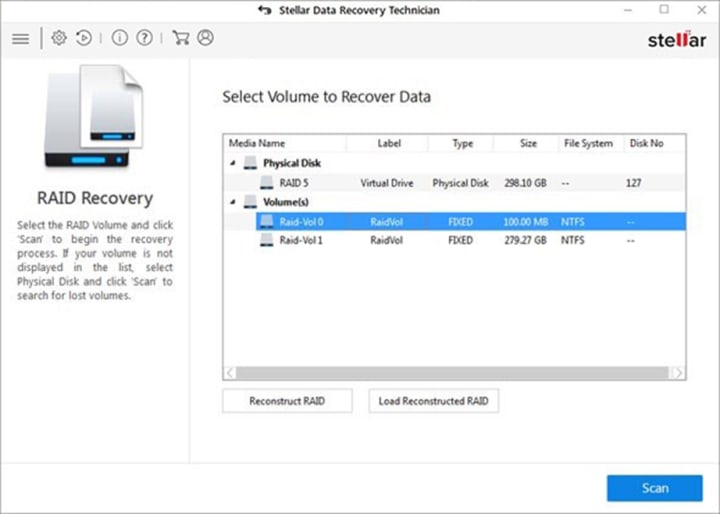Open the hamburger menu
The width and height of the screenshot is (720, 514).
pyautogui.click(x=20, y=39)
